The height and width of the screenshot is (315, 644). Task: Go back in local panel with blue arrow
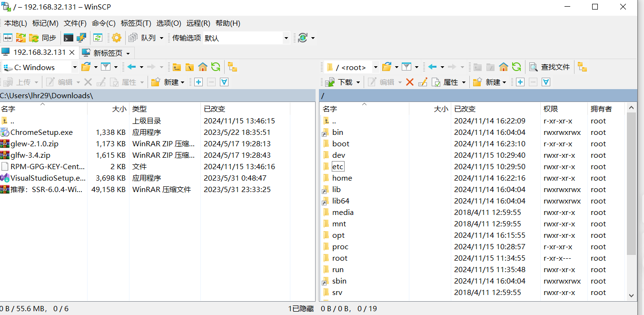[x=132, y=67]
